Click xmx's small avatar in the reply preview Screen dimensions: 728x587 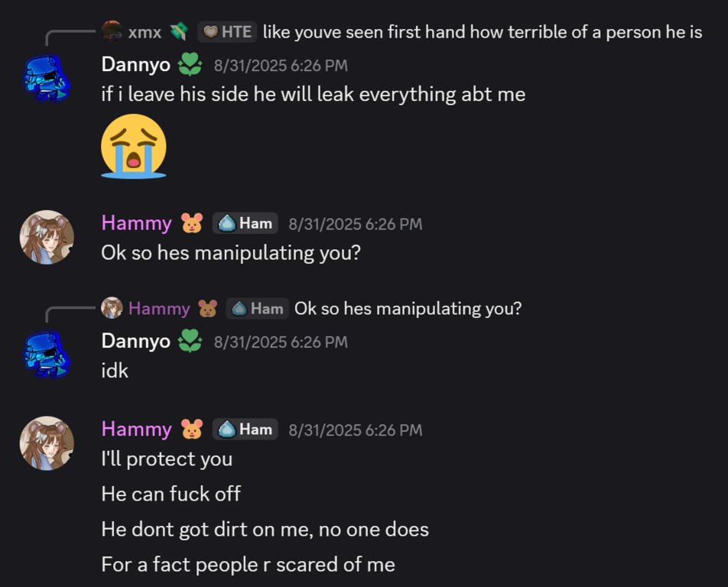pyautogui.click(x=112, y=31)
